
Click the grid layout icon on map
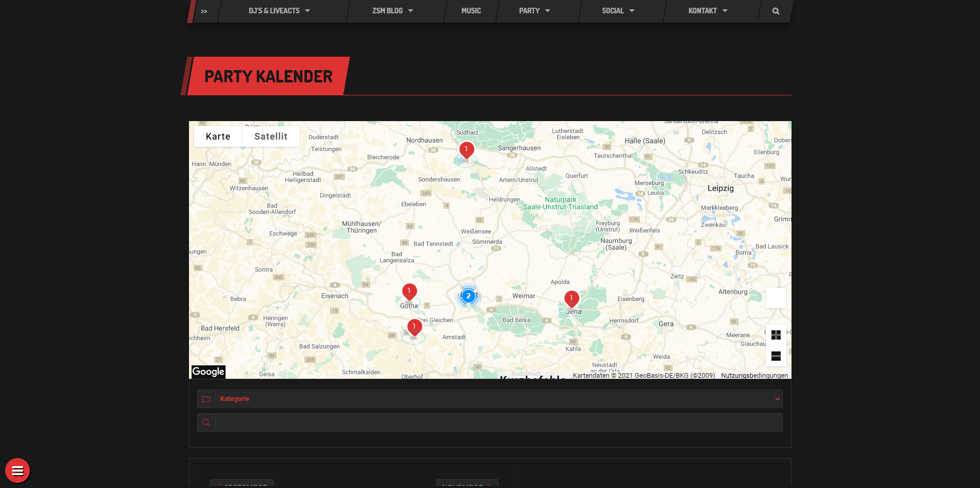point(776,335)
